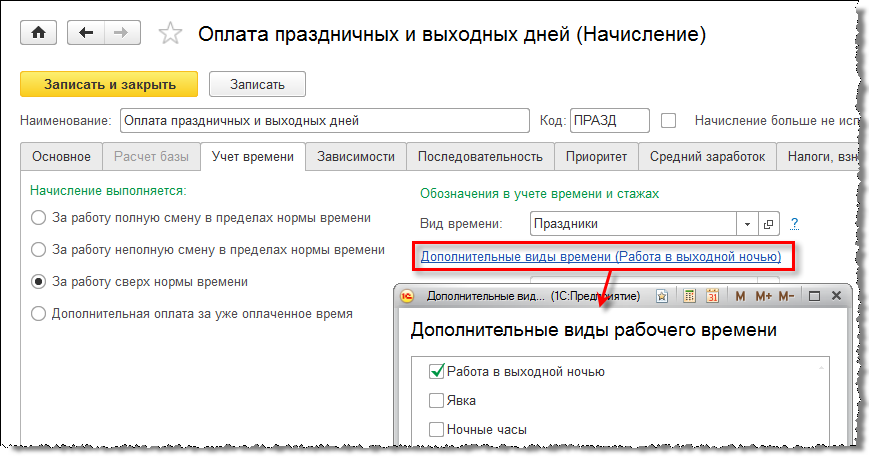
Task: Switch to the Расчет базы tab
Action: tap(151, 157)
